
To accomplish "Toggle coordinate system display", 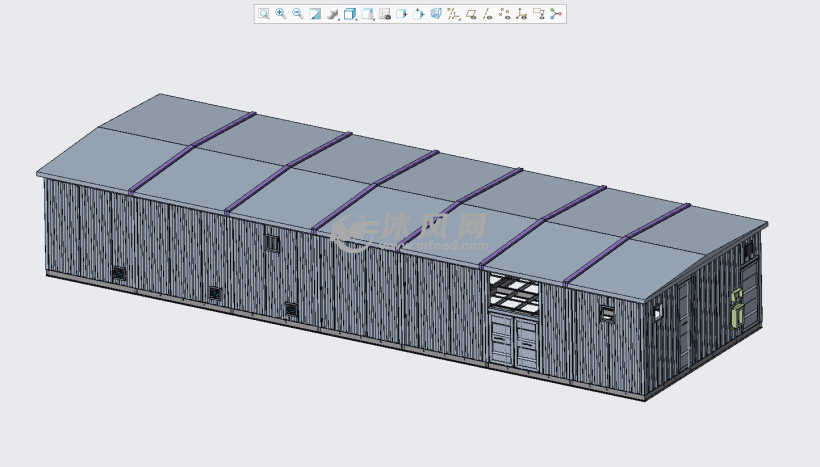I will click(x=521, y=14).
